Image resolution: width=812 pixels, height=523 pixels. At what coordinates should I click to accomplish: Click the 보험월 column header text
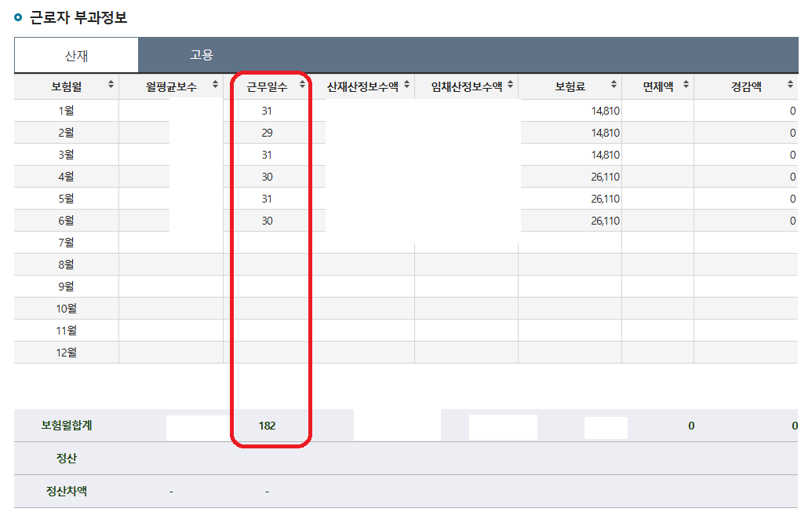[x=66, y=86]
